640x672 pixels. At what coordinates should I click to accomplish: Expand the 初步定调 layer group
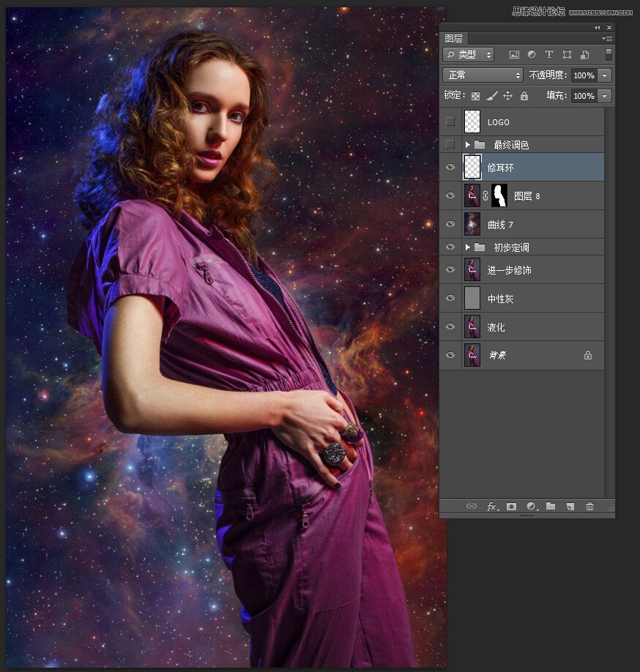click(x=468, y=247)
